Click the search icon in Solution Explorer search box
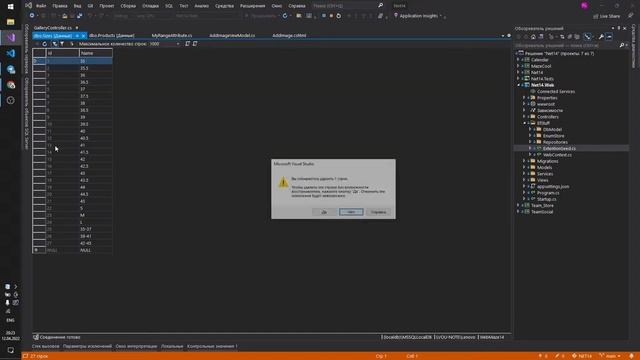 (x=622, y=45)
